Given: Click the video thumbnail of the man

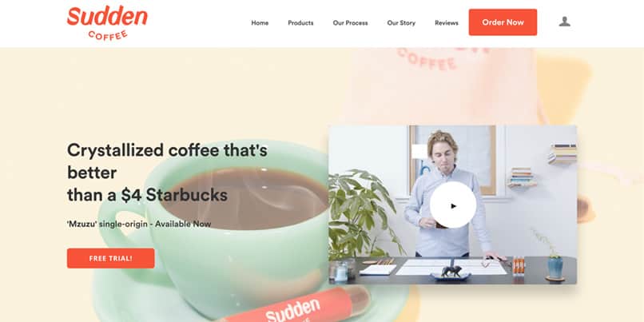Looking at the screenshot, I should point(452,205).
